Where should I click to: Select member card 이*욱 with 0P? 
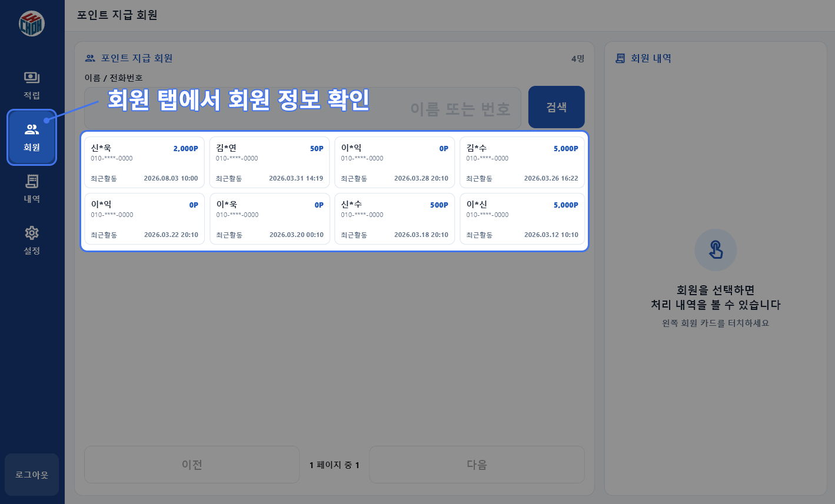pyautogui.click(x=270, y=219)
